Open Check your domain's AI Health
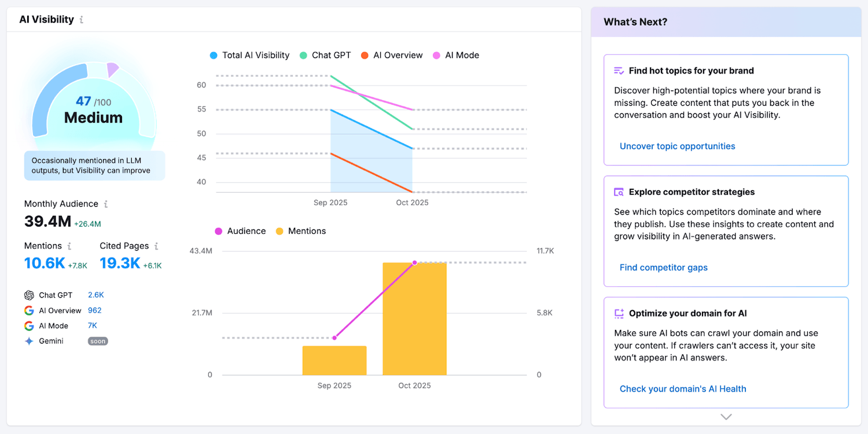Screen dimensions: 868x434 (683, 388)
